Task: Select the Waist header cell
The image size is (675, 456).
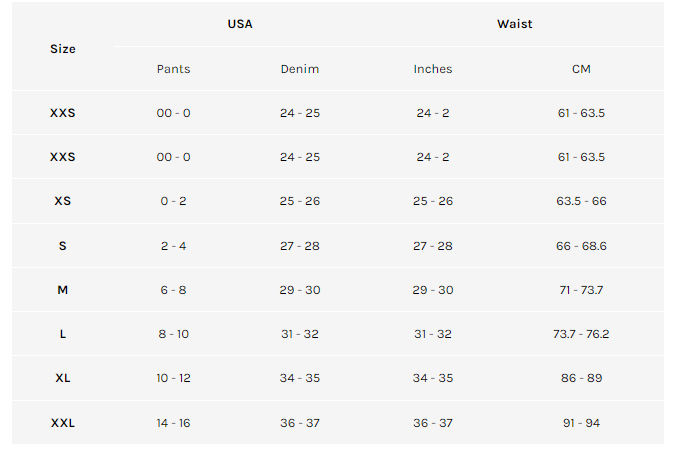Action: [x=514, y=24]
